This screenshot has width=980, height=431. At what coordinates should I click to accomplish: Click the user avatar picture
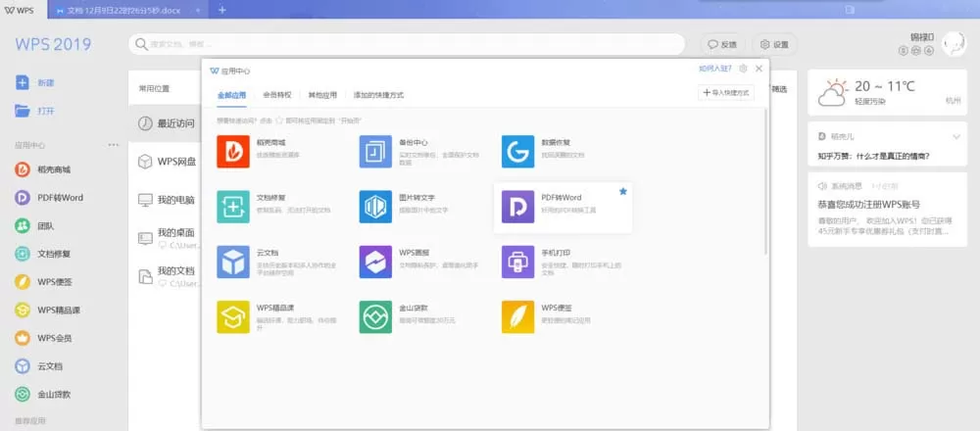(954, 44)
